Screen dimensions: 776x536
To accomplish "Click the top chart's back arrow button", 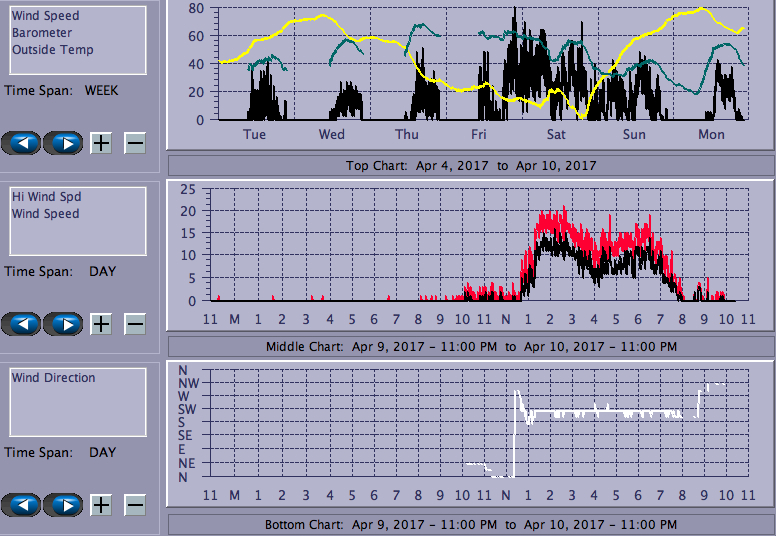I will tap(22, 142).
